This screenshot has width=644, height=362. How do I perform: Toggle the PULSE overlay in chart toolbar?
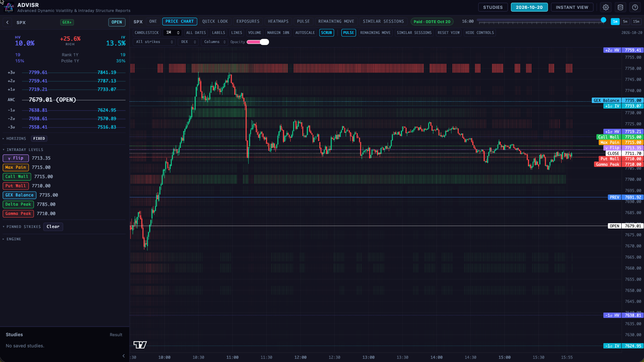(x=349, y=33)
